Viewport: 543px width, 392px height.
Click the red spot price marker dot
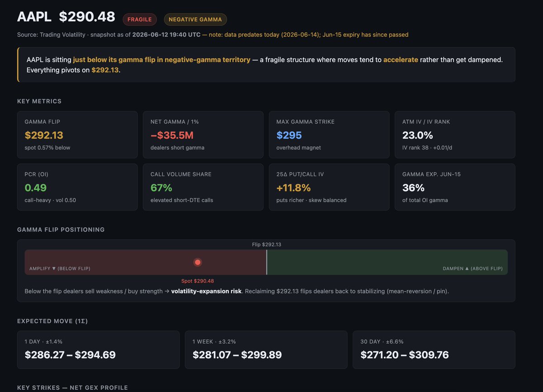[198, 262]
